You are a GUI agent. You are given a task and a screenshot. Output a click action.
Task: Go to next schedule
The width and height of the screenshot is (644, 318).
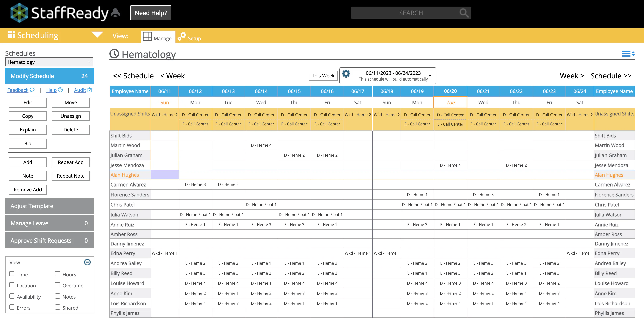611,76
